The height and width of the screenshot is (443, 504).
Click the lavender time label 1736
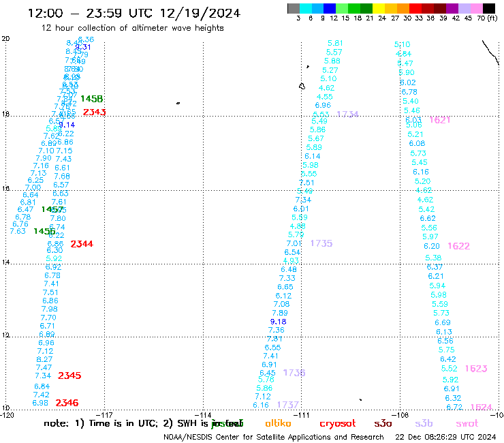pos(294,373)
